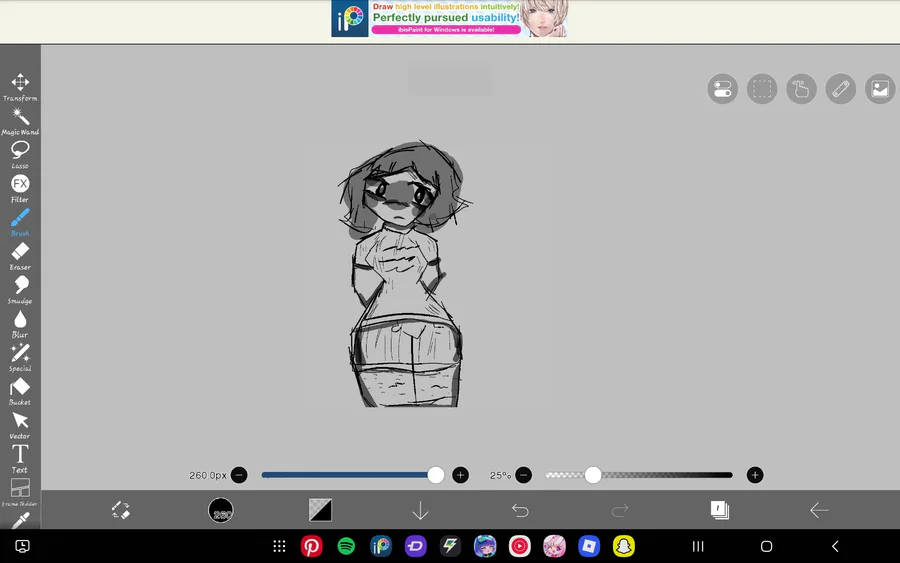
Task: Decrease opacity with minus button
Action: tap(523, 475)
